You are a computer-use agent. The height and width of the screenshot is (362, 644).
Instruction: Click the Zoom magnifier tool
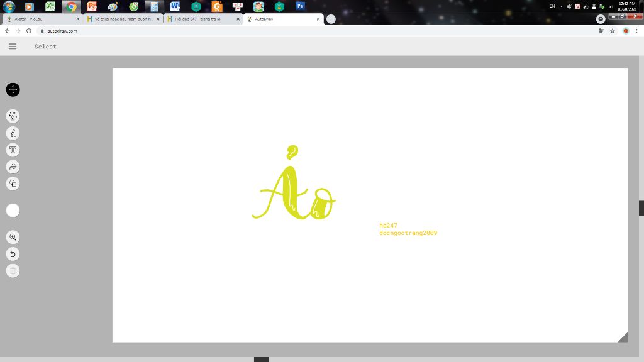(13, 237)
